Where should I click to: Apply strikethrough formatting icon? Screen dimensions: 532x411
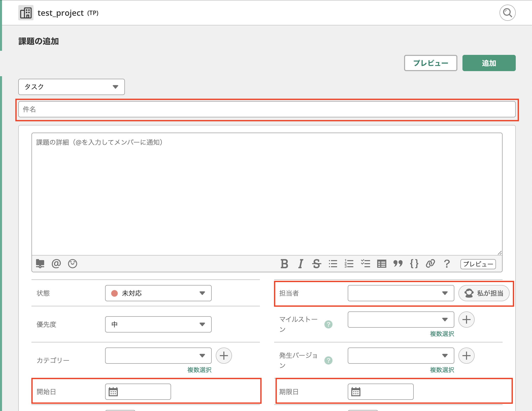pyautogui.click(x=317, y=264)
